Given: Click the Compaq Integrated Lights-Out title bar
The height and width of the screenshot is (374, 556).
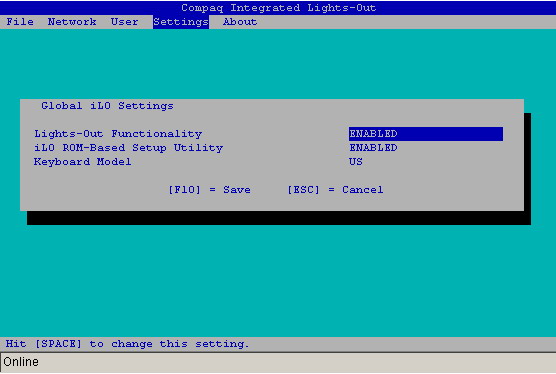Looking at the screenshot, I should (x=278, y=7).
